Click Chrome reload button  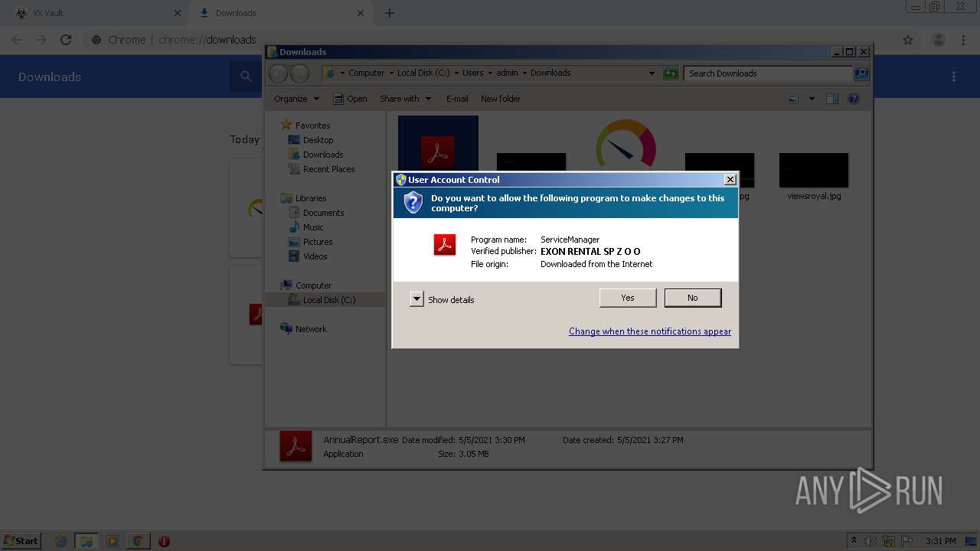pyautogui.click(x=66, y=40)
